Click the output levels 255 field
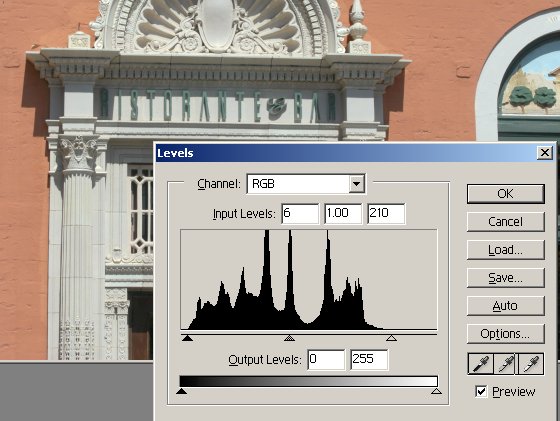This screenshot has height=421, width=560. point(369,359)
